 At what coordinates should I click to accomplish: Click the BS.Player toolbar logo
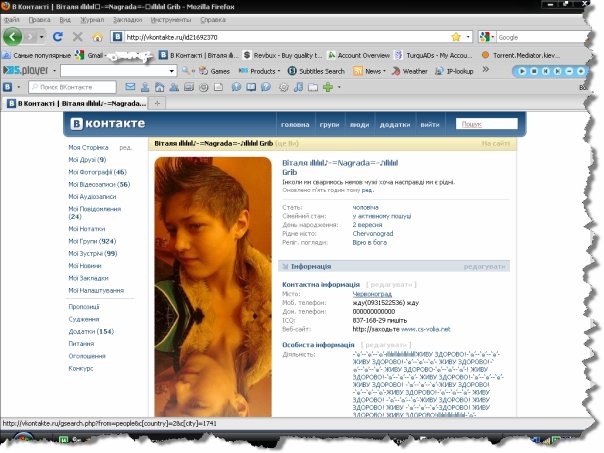26,72
